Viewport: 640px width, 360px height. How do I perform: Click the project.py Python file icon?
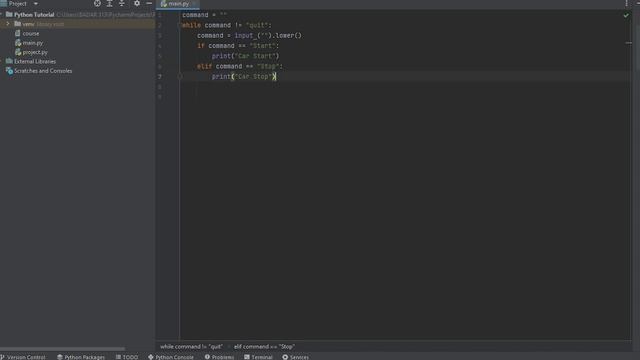18,52
